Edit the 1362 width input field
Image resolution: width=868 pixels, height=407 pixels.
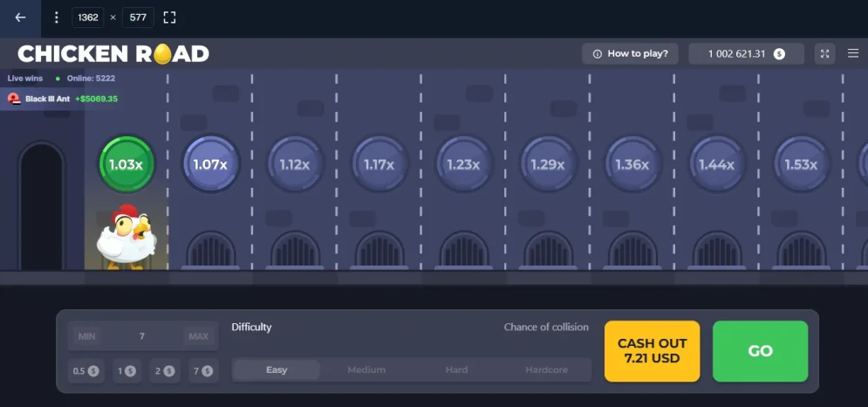pos(88,17)
